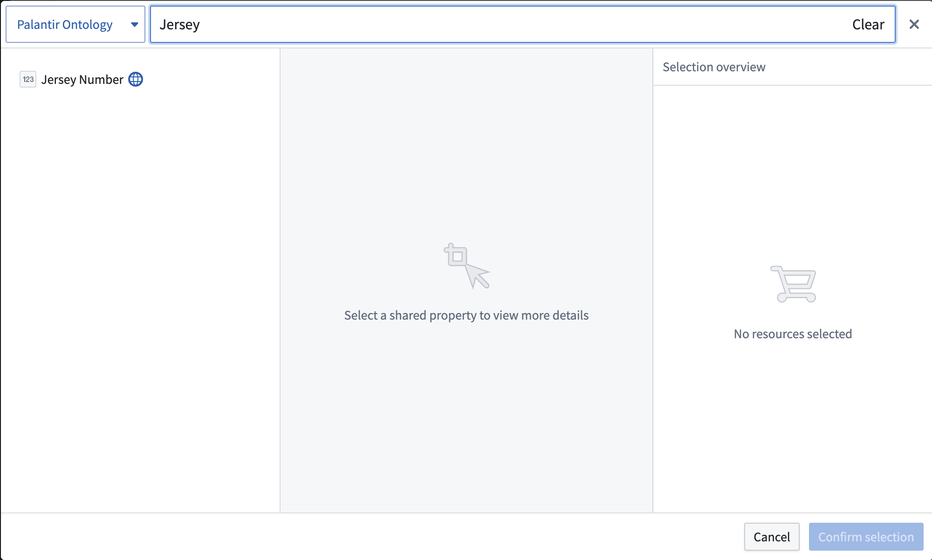Click the Confirm selection button
The image size is (932, 560).
click(866, 537)
